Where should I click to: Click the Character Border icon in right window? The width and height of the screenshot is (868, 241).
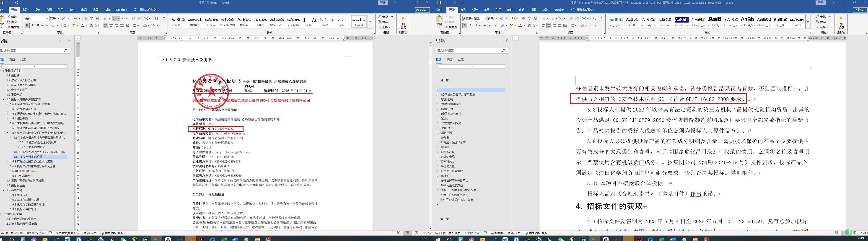[x=534, y=18]
